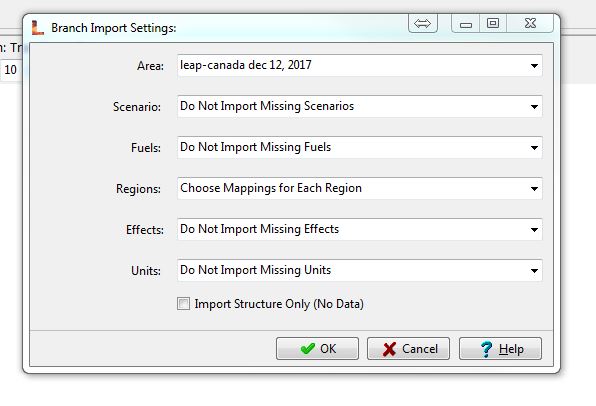
Task: Click the LEAP app icon in title bar
Action: (38, 28)
